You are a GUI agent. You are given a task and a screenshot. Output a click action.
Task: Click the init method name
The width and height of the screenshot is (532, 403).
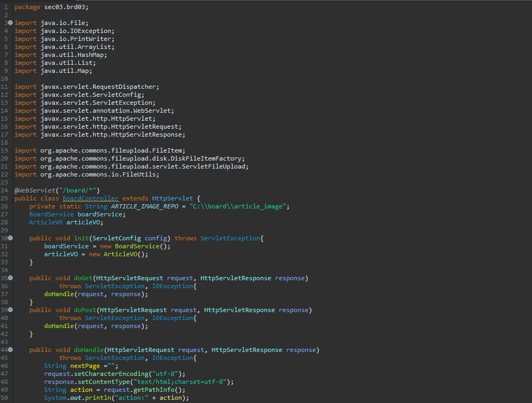pyautogui.click(x=81, y=238)
